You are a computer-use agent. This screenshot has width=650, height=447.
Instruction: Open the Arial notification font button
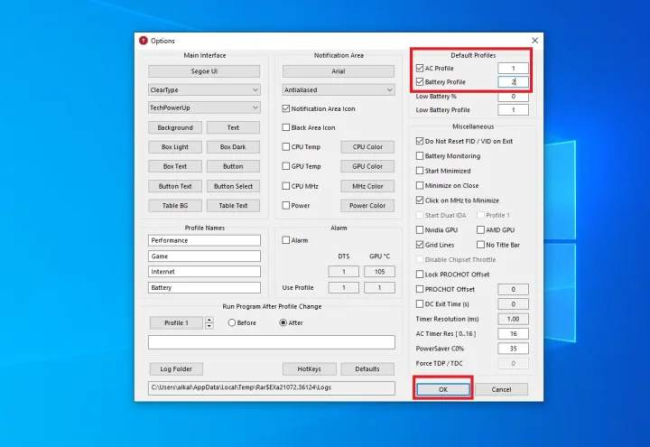[338, 71]
